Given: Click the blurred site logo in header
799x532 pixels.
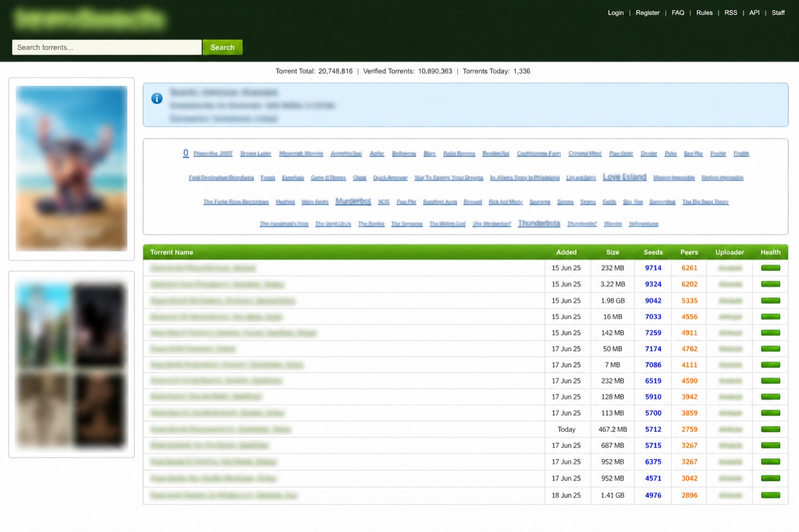Looking at the screenshot, I should 90,19.
